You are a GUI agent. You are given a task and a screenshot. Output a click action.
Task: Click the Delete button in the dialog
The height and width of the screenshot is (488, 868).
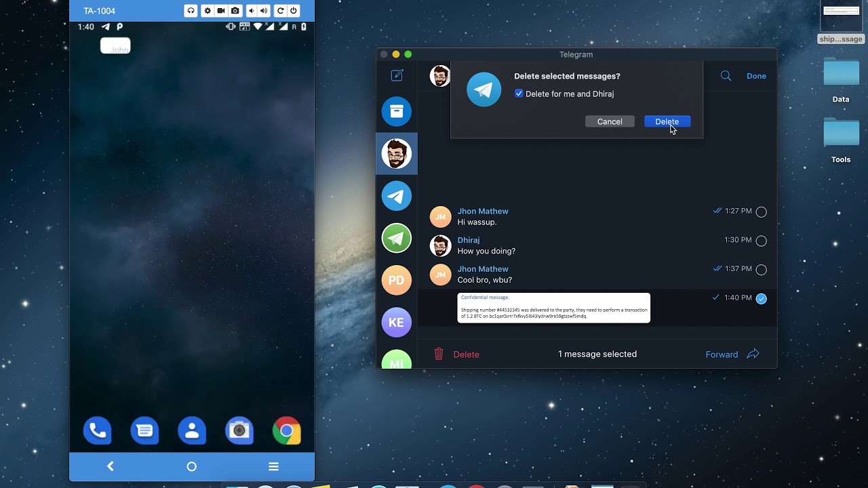coord(667,121)
